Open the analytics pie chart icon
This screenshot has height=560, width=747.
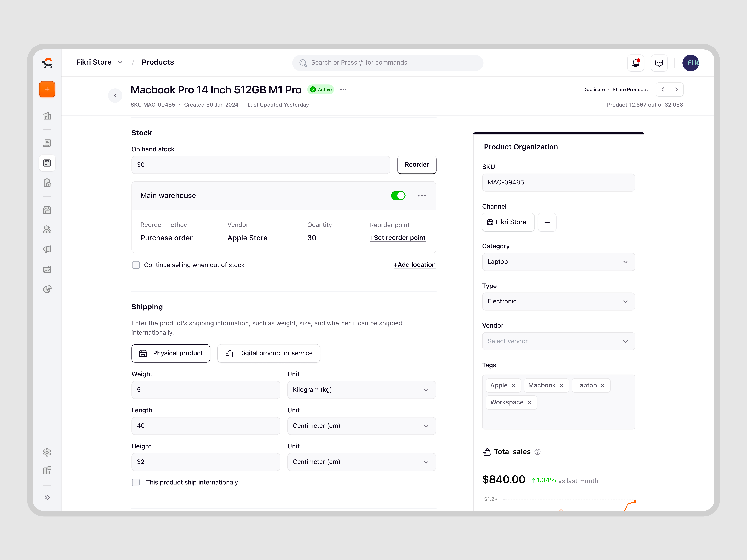47,289
